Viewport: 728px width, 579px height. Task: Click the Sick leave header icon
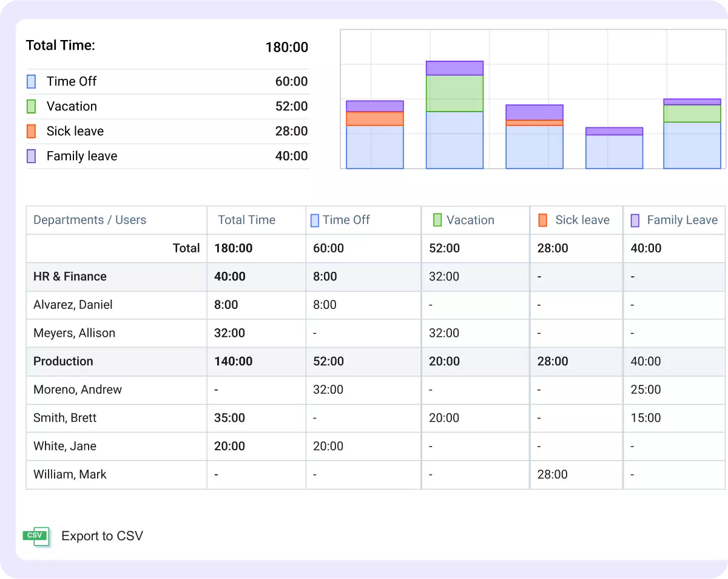[543, 220]
